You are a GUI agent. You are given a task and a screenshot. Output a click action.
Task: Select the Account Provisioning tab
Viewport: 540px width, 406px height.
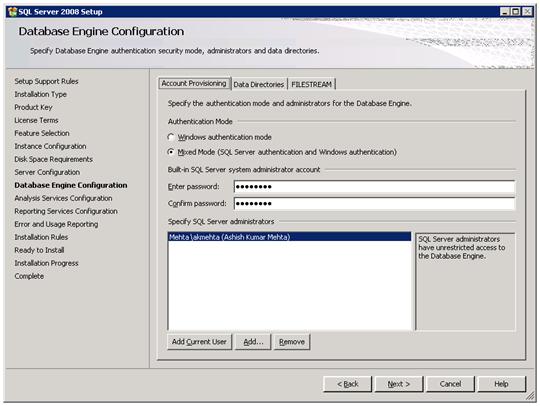click(x=194, y=83)
